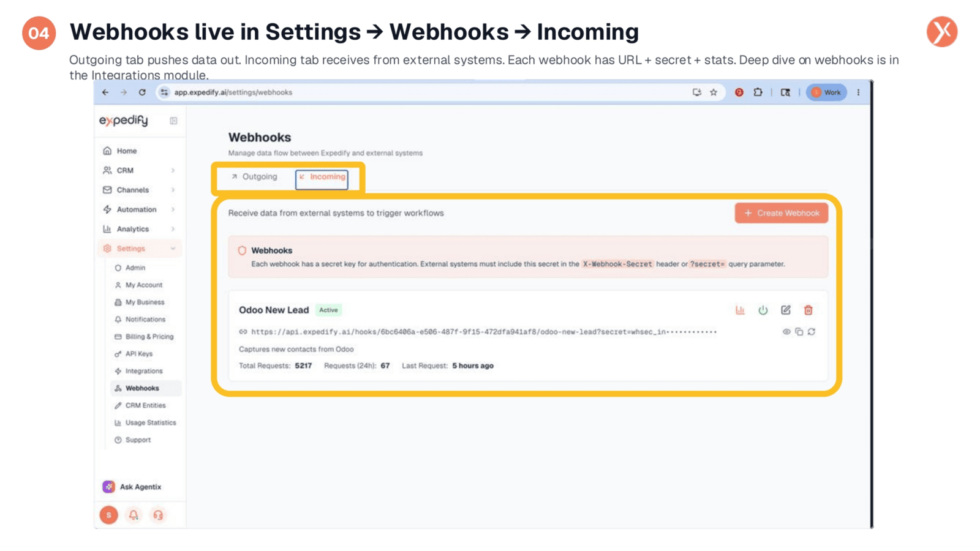Click the Last Request 5 hours ago
Viewport: 980px width, 551px height.
[473, 365]
